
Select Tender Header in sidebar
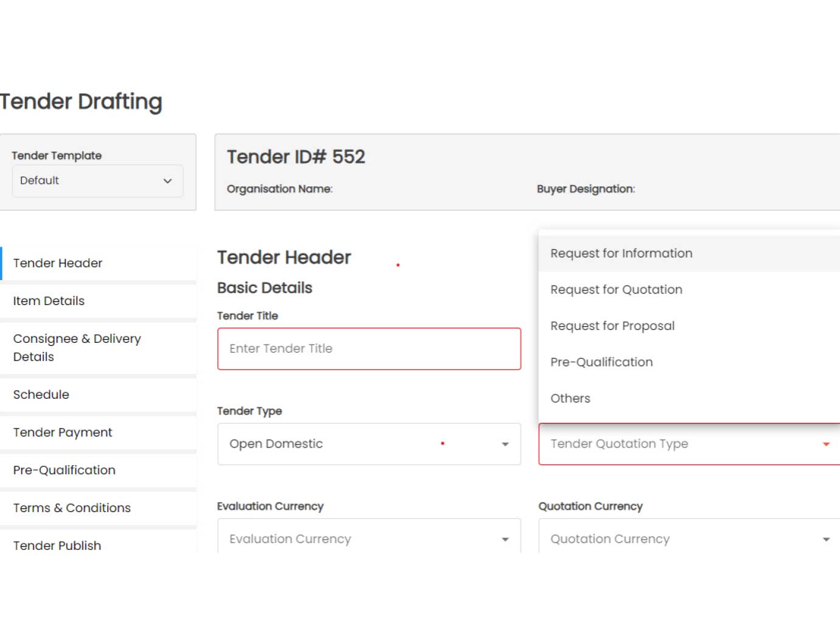[x=58, y=263]
